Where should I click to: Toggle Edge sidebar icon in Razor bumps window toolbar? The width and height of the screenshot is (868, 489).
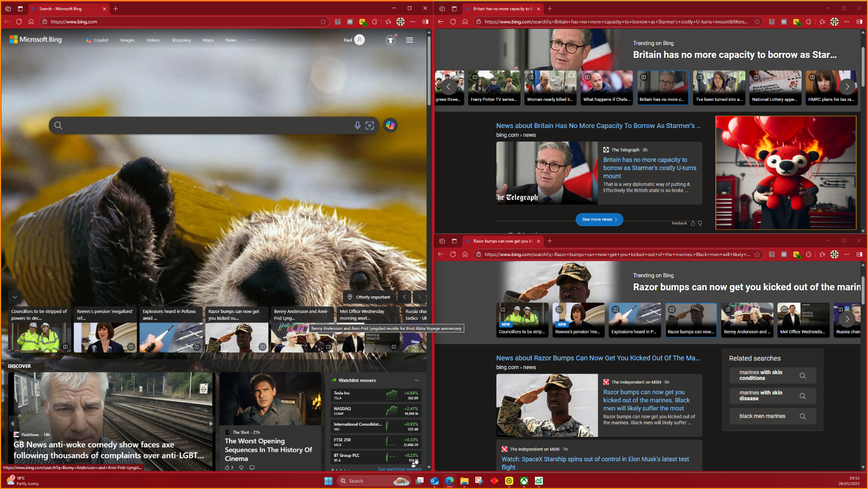click(x=859, y=254)
